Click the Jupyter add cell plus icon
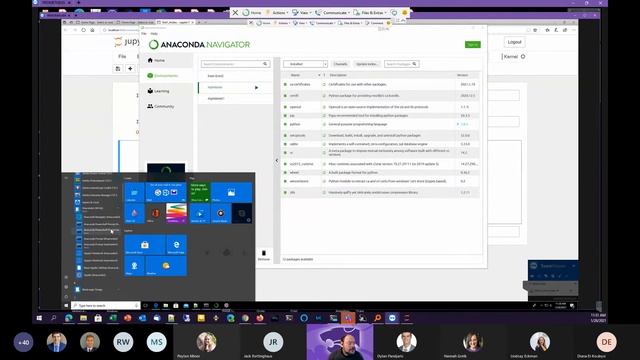This screenshot has width=640, height=360. pos(130,69)
